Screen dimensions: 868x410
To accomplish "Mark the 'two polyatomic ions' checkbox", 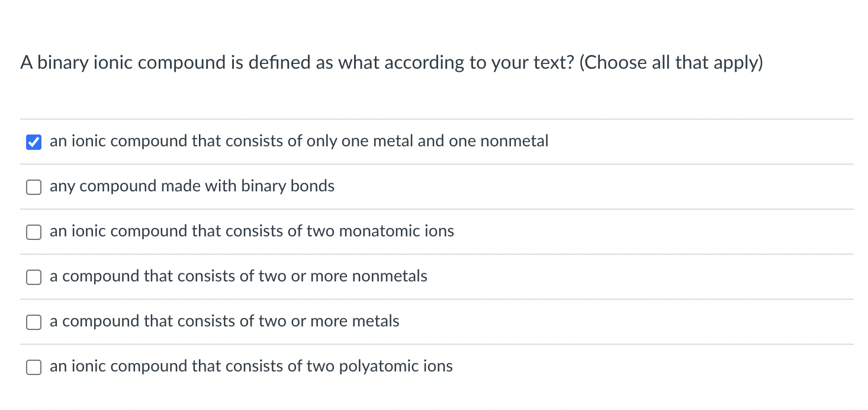I will (34, 367).
